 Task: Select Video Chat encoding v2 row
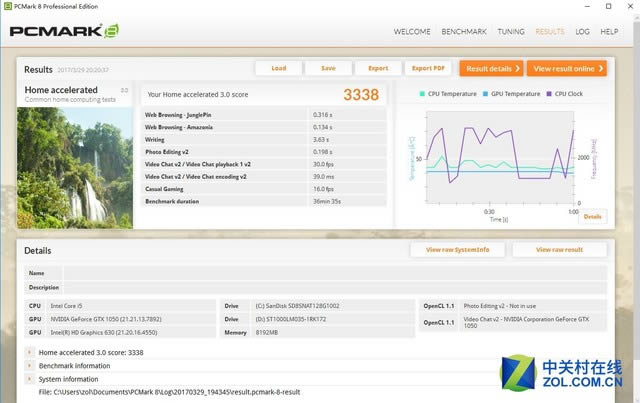pyautogui.click(x=264, y=176)
